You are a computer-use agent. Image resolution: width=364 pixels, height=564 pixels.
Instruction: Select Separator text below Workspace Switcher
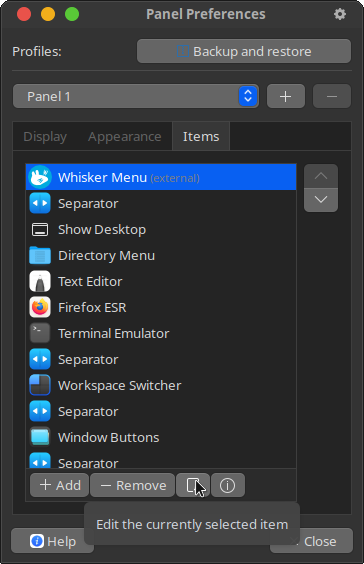pos(88,411)
